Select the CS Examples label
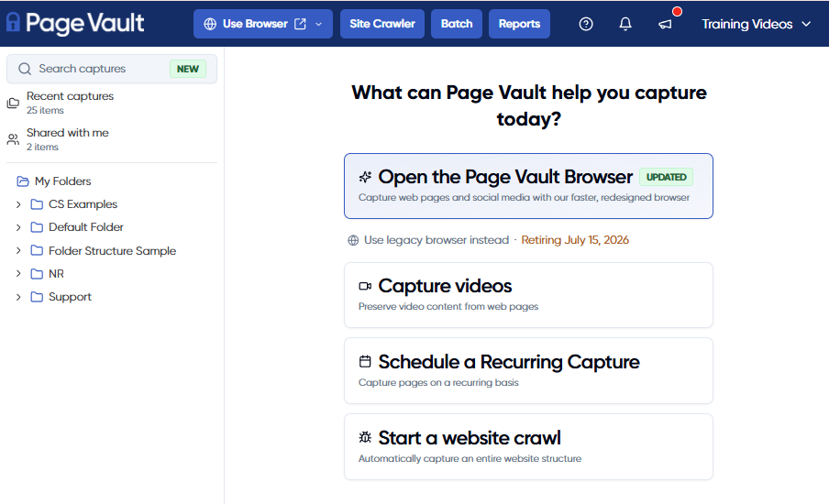This screenshot has width=829, height=504. coord(83,204)
